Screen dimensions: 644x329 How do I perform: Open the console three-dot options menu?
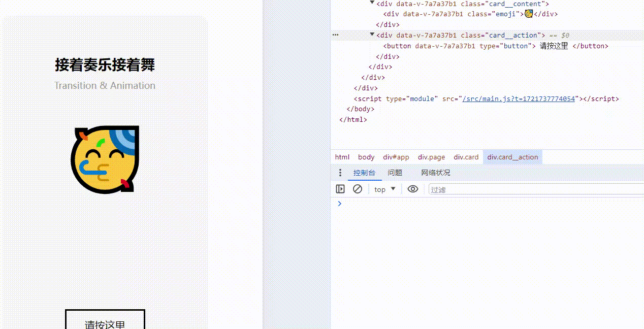pyautogui.click(x=340, y=173)
